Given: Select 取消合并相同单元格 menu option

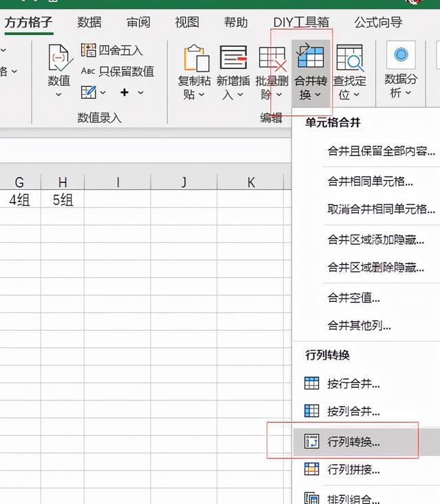Looking at the screenshot, I should pyautogui.click(x=381, y=209).
